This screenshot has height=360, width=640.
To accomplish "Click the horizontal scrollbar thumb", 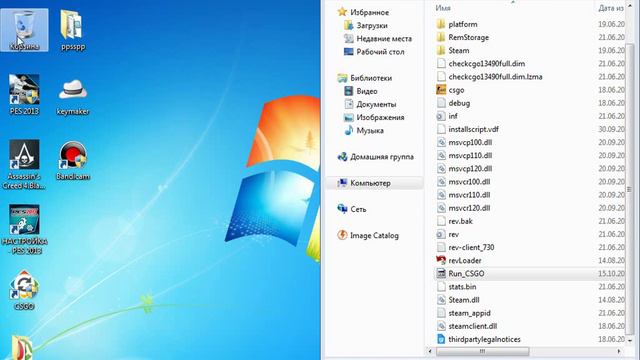I will (482, 351).
